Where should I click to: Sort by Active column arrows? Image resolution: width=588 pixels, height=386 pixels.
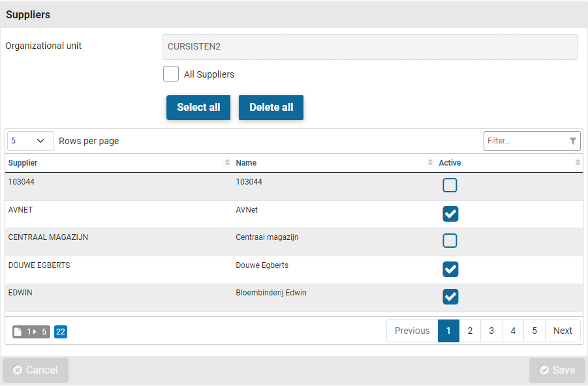[x=578, y=162]
